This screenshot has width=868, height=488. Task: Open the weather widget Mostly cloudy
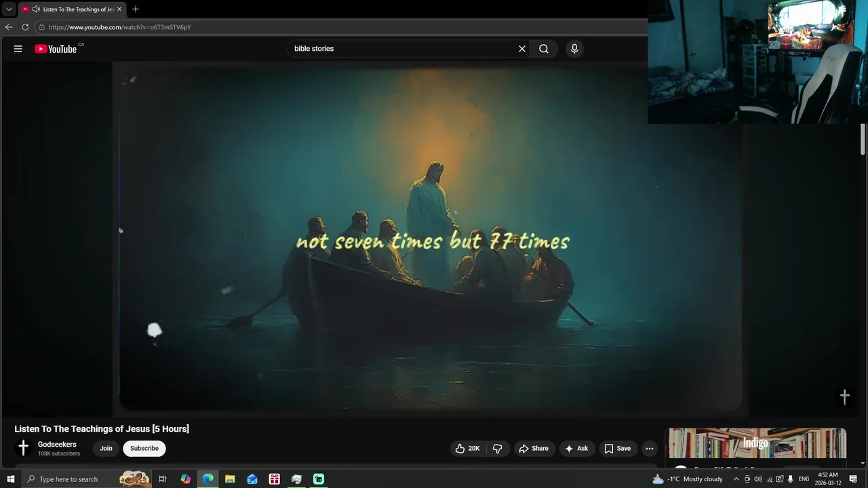[688, 479]
